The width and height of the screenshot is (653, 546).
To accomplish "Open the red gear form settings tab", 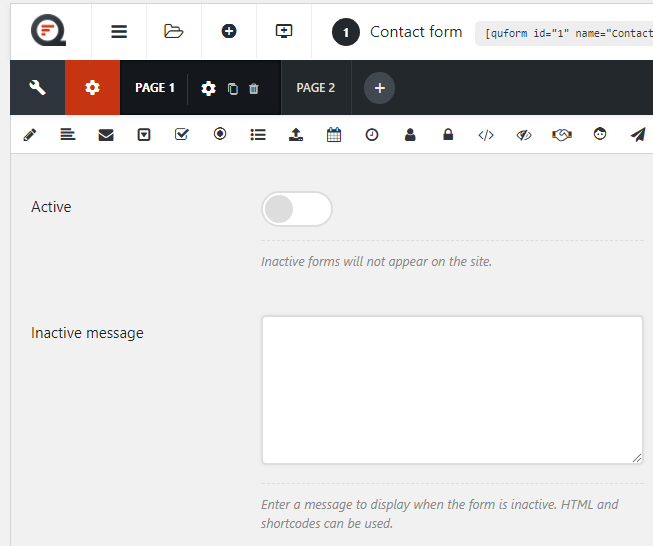I will tap(92, 87).
